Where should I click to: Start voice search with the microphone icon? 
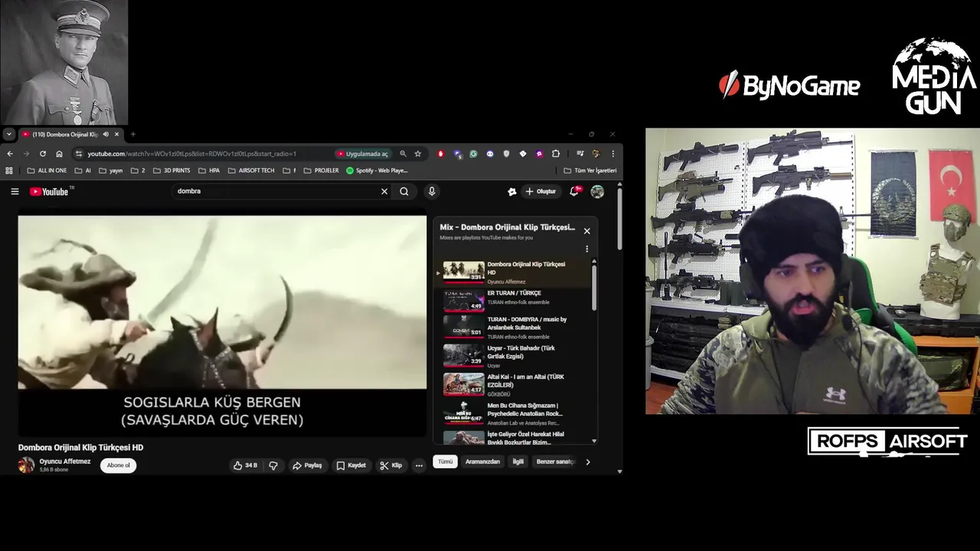click(432, 191)
